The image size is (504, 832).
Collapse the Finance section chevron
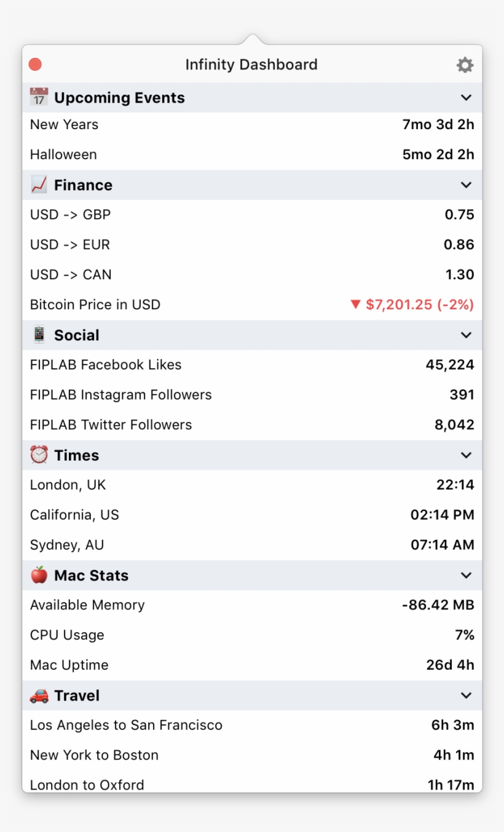[x=467, y=185]
